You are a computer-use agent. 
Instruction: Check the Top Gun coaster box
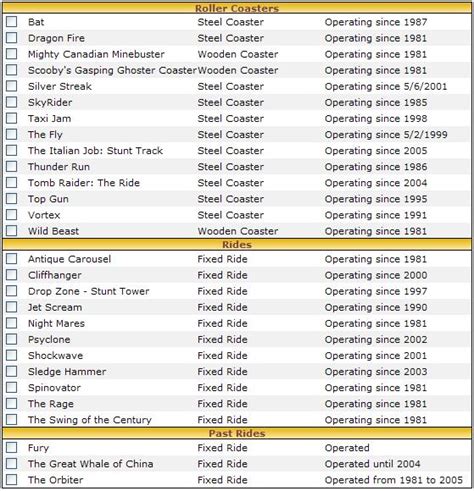(12, 198)
